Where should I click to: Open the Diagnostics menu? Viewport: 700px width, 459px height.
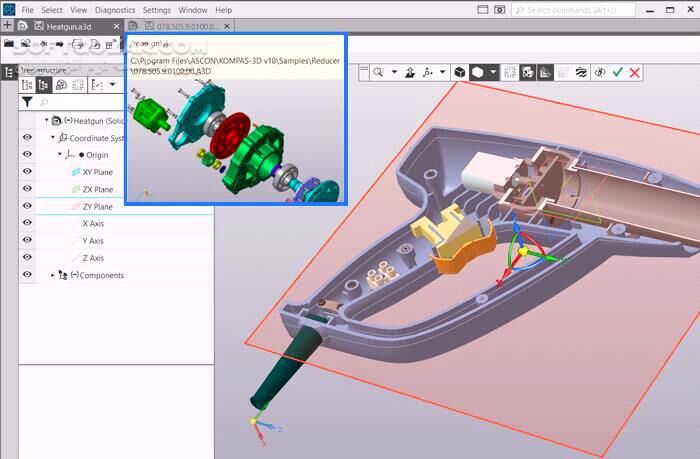point(114,9)
